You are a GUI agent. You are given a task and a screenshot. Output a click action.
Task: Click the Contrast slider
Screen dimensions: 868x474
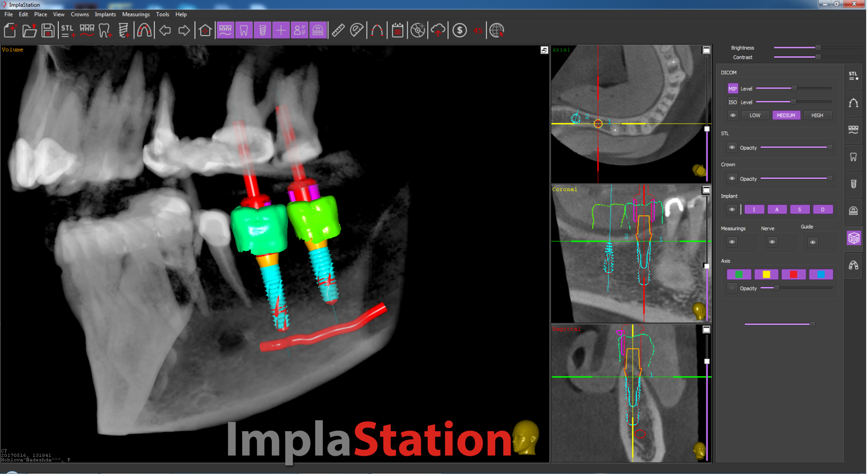pos(818,57)
